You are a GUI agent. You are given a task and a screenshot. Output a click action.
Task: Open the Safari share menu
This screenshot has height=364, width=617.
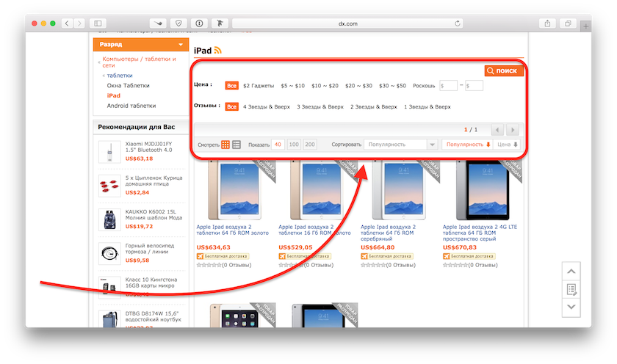(547, 23)
